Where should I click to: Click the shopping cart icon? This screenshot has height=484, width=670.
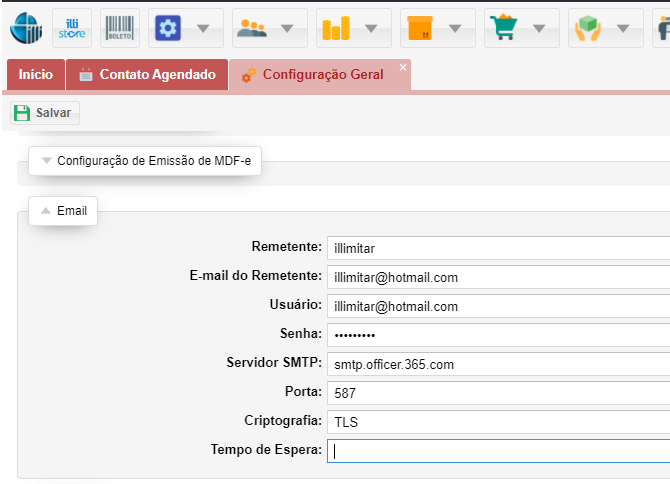503,28
